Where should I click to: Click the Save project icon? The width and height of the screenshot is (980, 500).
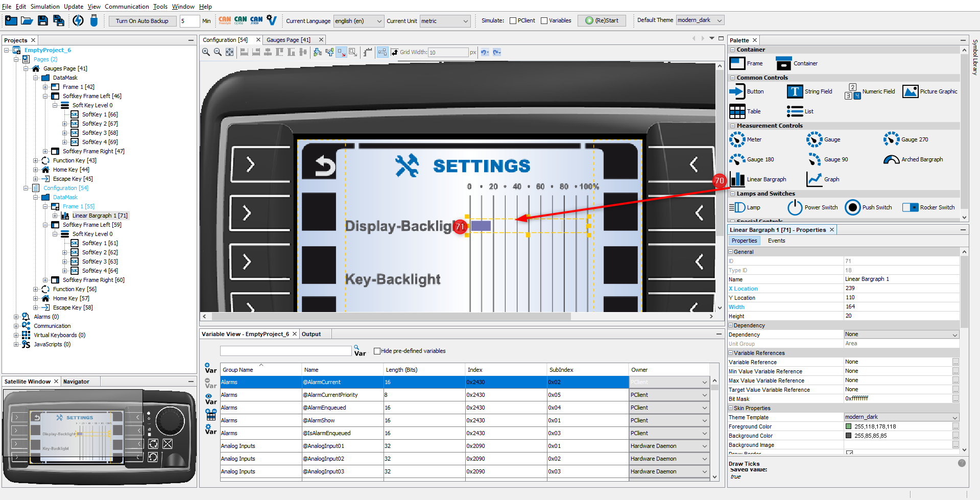[x=43, y=20]
